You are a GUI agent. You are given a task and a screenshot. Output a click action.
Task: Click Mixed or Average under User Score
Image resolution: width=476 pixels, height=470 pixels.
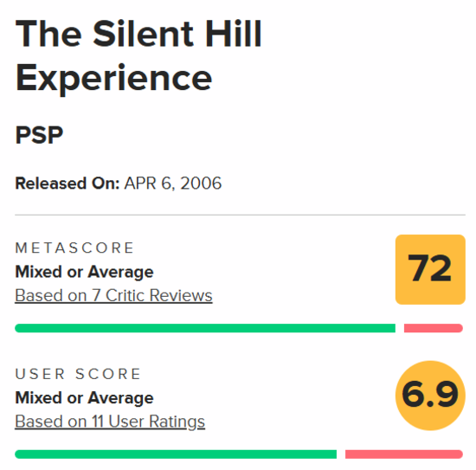(x=84, y=397)
